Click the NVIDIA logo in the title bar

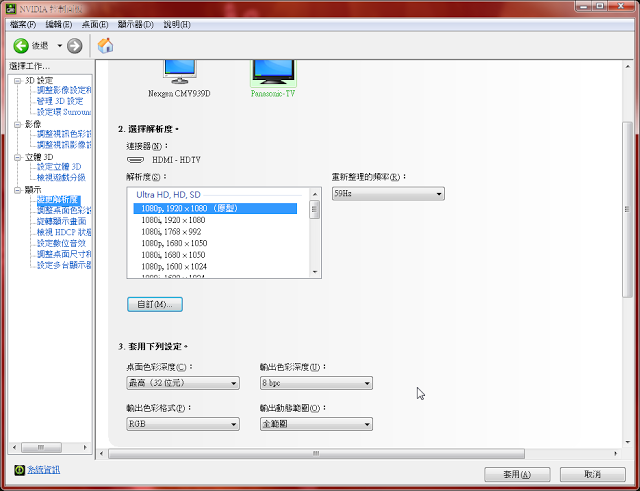[x=11, y=8]
